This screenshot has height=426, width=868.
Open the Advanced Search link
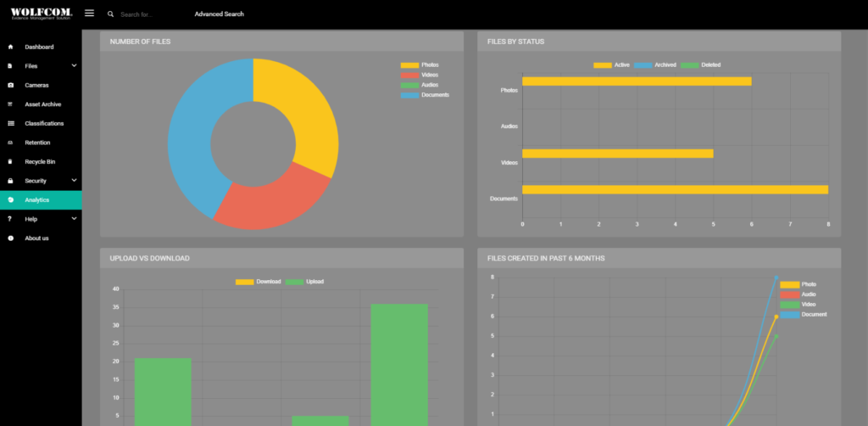coord(220,14)
